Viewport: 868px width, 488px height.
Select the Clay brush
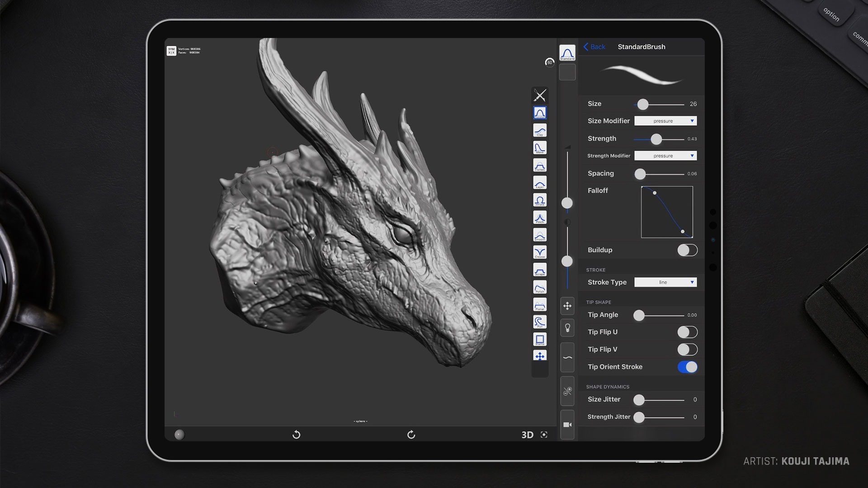pyautogui.click(x=540, y=130)
